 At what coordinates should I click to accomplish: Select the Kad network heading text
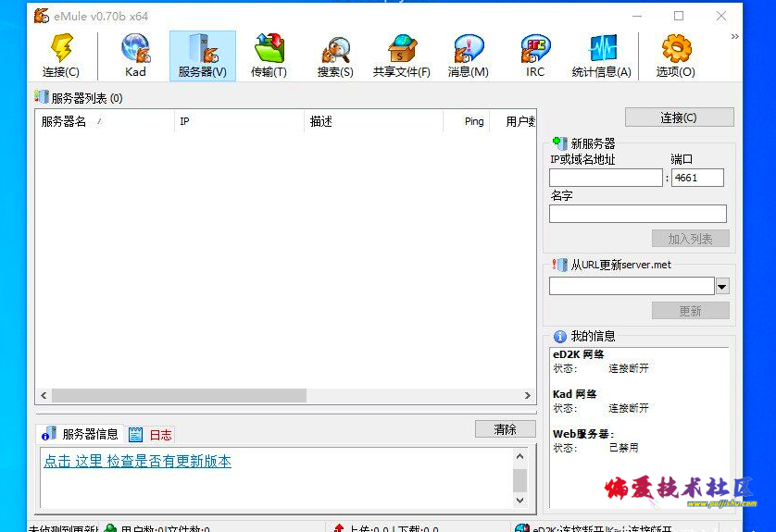[574, 394]
